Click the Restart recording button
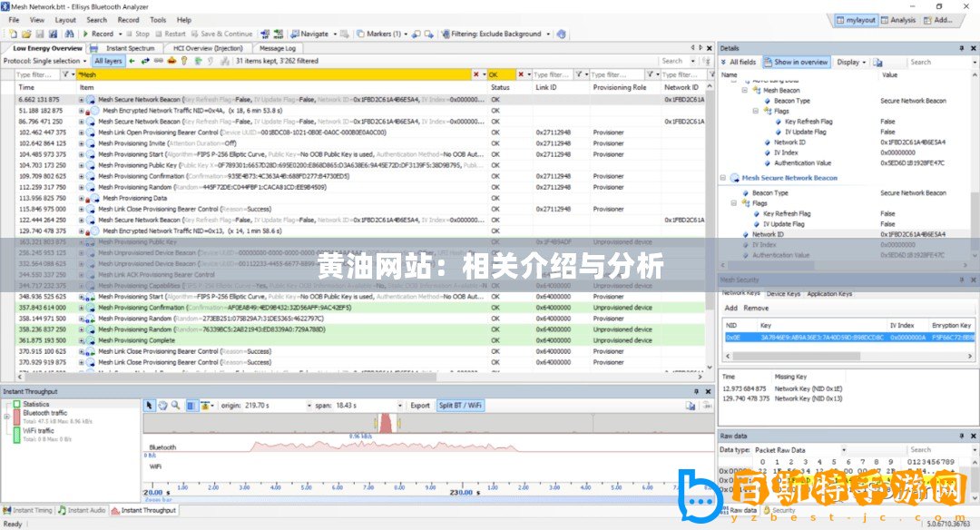 pos(171,34)
